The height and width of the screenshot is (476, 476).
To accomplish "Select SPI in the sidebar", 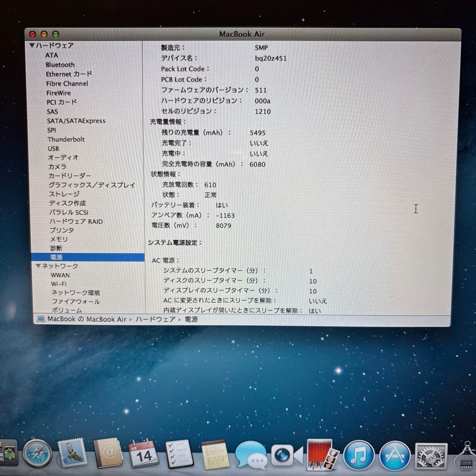I will coord(52,130).
